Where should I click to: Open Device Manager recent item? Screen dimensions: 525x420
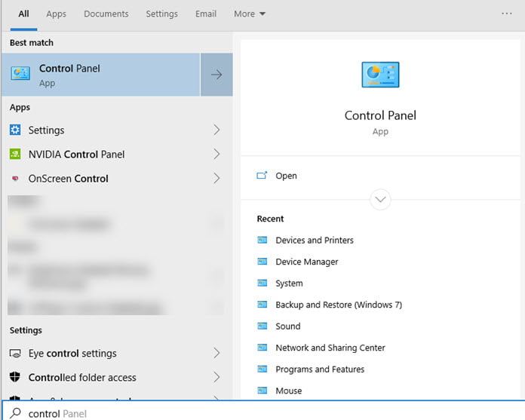pos(307,262)
